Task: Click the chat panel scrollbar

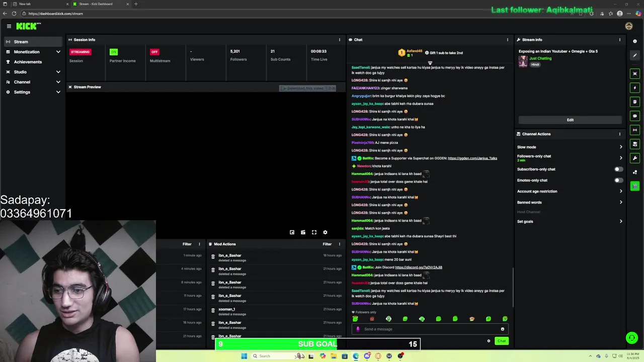Action: pyautogui.click(x=513, y=287)
